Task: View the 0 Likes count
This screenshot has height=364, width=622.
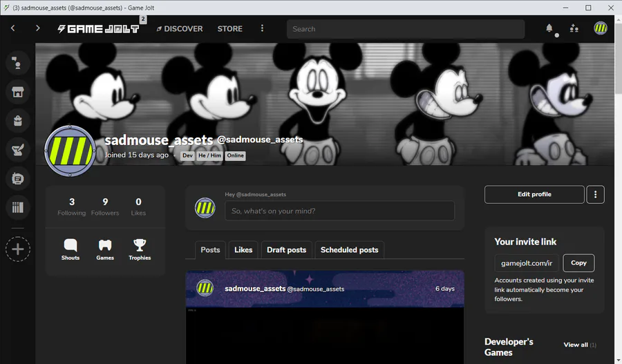Action: pos(138,207)
